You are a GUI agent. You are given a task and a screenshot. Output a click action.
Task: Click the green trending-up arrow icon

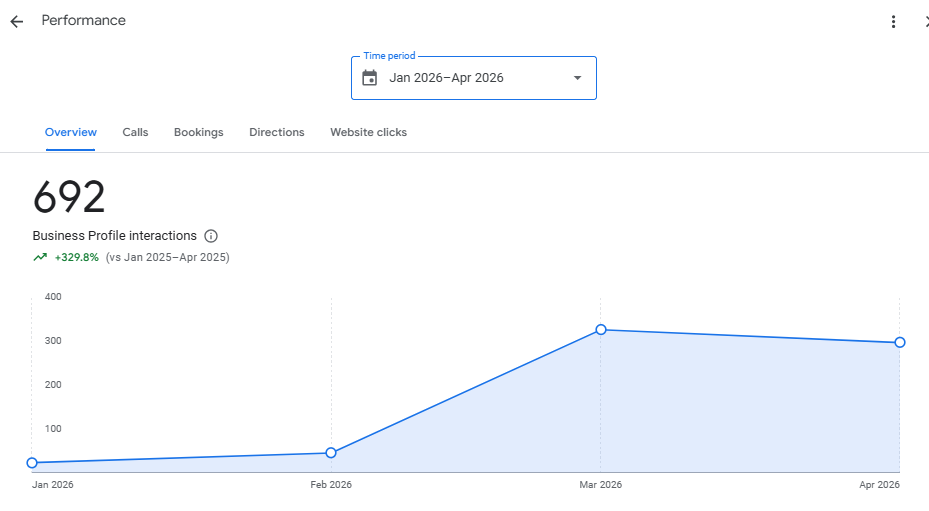coord(40,257)
